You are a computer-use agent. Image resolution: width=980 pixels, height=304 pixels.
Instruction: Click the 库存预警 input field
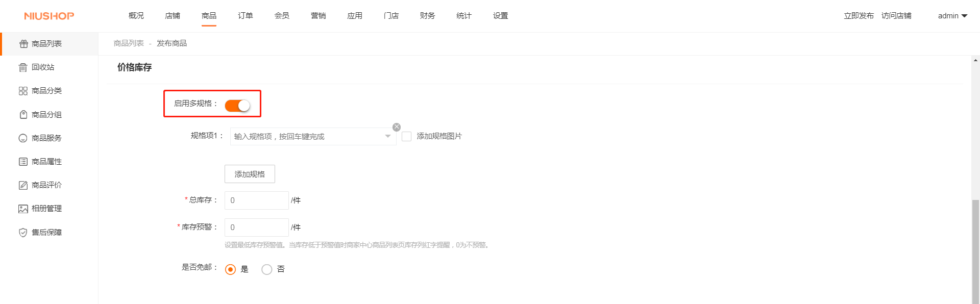pyautogui.click(x=257, y=227)
